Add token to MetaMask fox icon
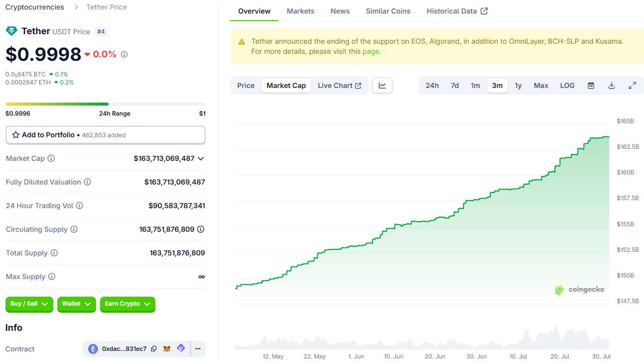 (167, 348)
